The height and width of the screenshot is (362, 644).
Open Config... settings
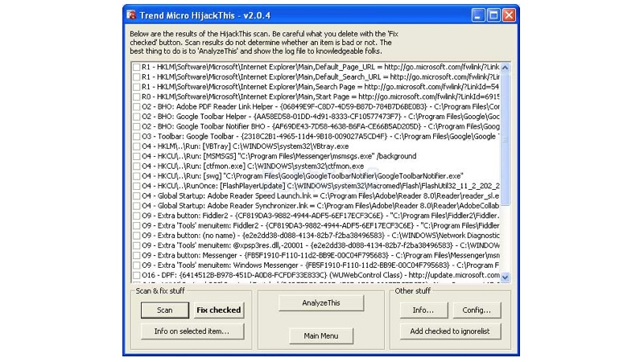[477, 311]
